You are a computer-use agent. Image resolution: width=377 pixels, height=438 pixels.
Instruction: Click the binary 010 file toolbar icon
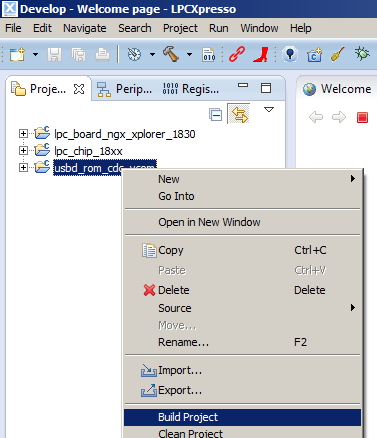pyautogui.click(x=209, y=55)
